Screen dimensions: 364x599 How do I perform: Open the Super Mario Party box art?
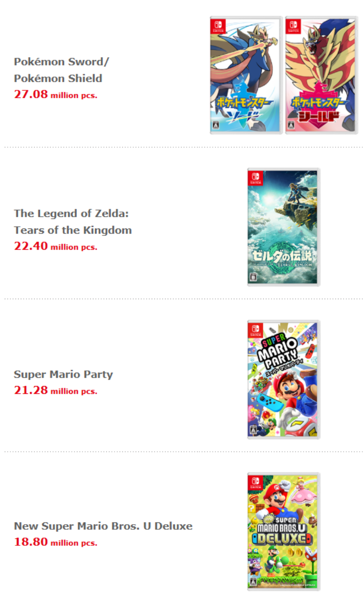(284, 380)
